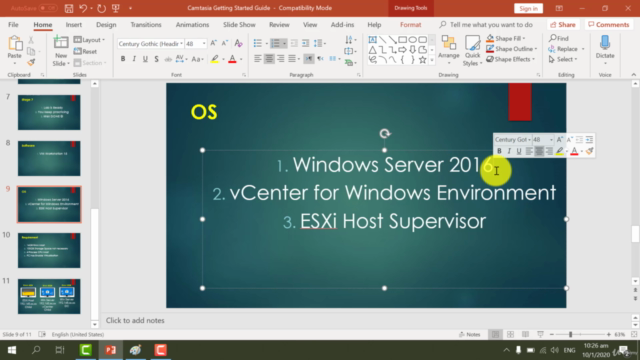Toggle AutoSave switch
This screenshot has width=640, height=360.
(x=48, y=8)
